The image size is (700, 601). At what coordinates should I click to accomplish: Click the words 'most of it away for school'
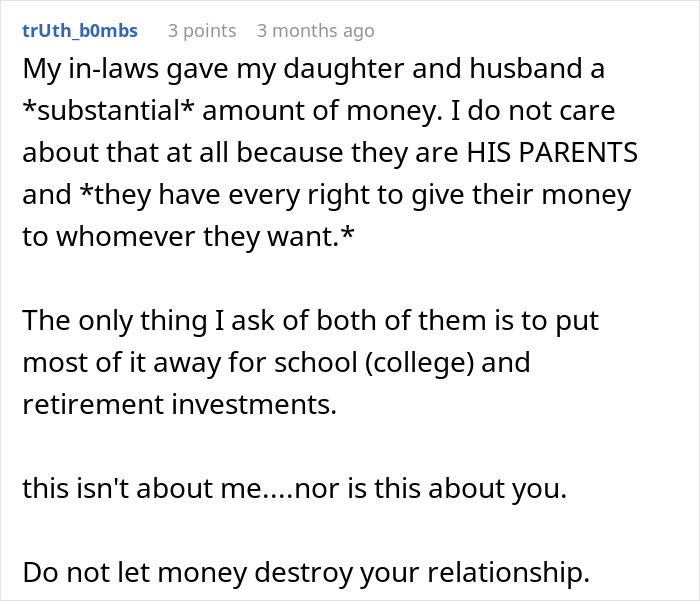pyautogui.click(x=178, y=360)
